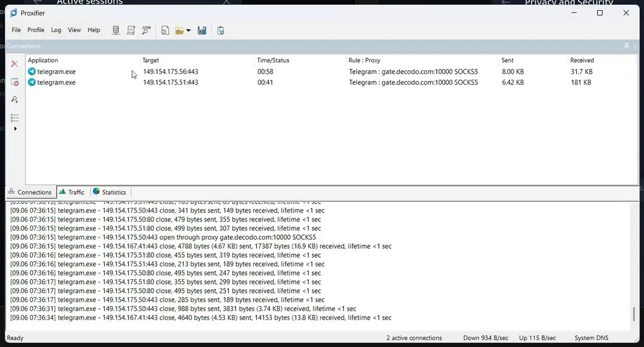
Task: Click 'Up 115 B/sec' in status bar
Action: click(537, 338)
